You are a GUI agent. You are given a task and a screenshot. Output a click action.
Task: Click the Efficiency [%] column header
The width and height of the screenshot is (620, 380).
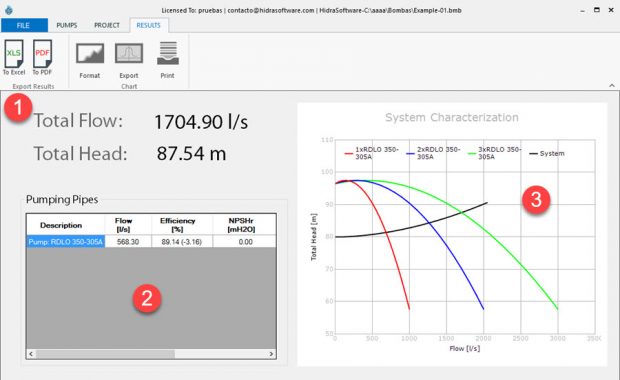182,225
